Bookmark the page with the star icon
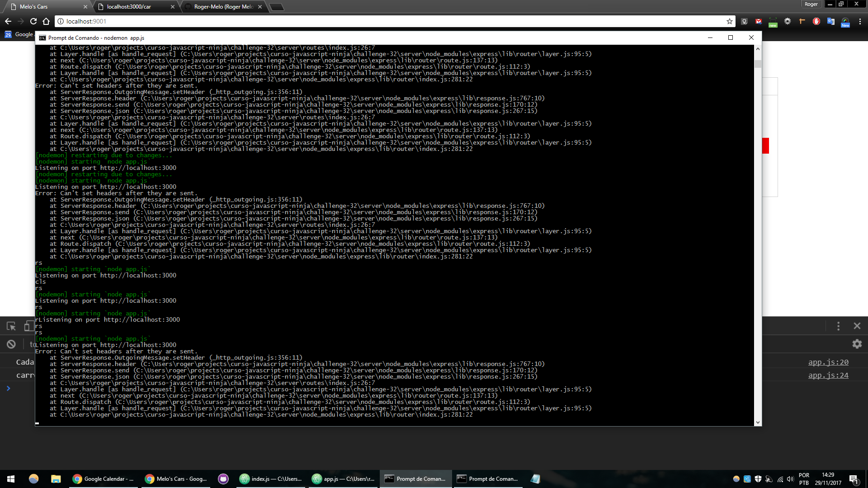 729,21
